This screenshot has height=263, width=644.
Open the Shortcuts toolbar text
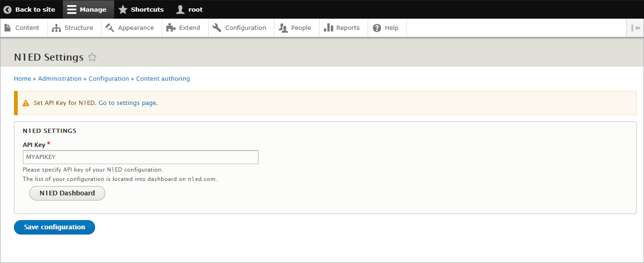click(x=147, y=9)
